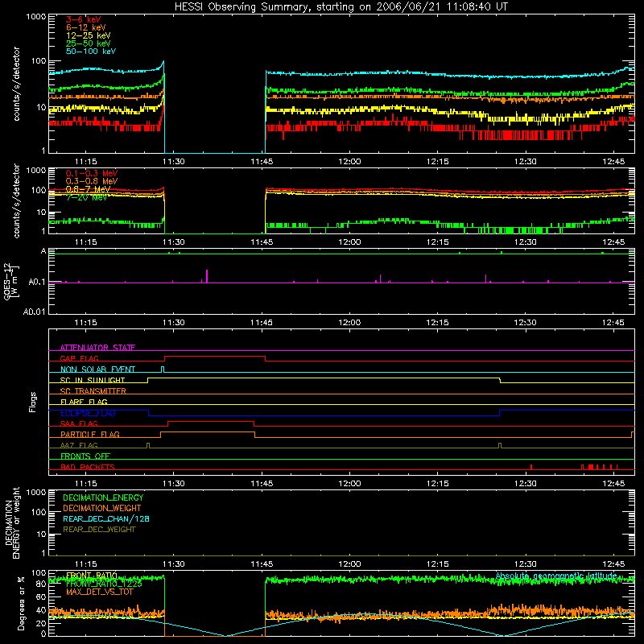Click the SAA_FLAG label
The image size is (644, 644).
[79, 423]
